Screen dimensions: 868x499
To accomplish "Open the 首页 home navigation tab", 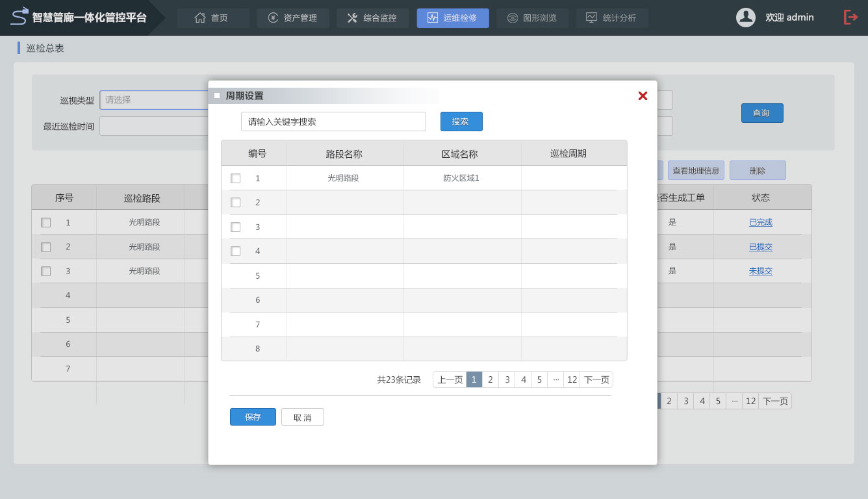I will point(212,18).
